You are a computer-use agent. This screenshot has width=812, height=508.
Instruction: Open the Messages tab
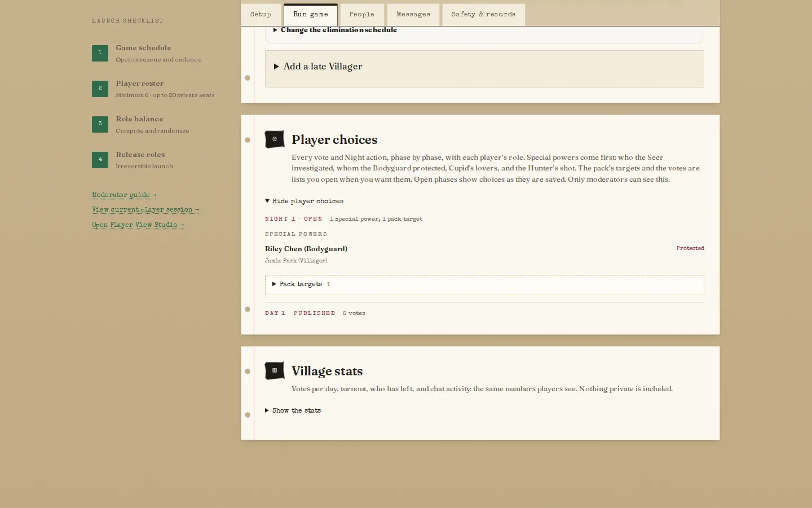[413, 15]
